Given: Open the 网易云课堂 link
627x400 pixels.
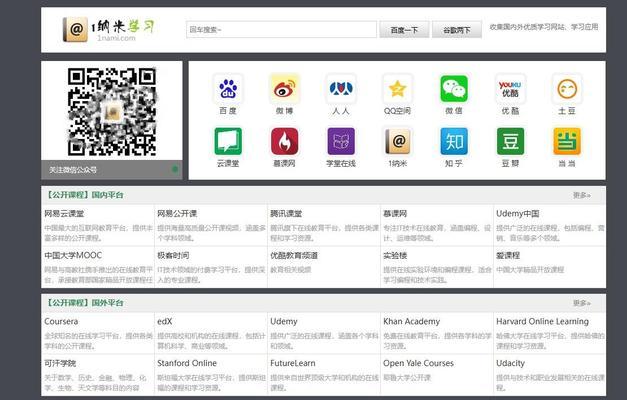Looking at the screenshot, I should 64,214.
